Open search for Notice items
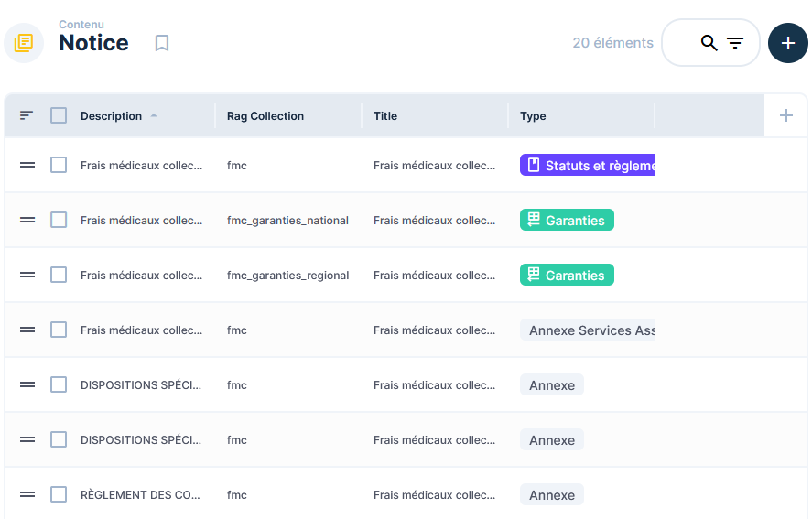Screen dimensions: 812x519 709,43
